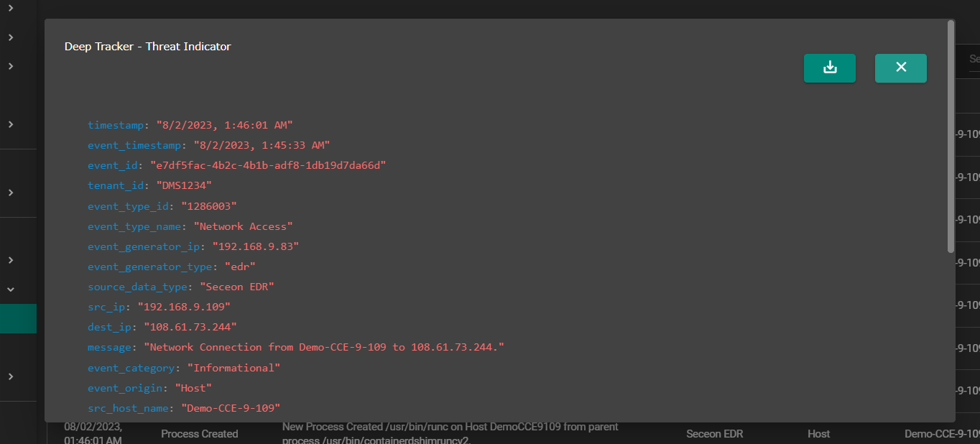Select the Network Connection message text
The height and width of the screenshot is (444, 980).
[323, 347]
